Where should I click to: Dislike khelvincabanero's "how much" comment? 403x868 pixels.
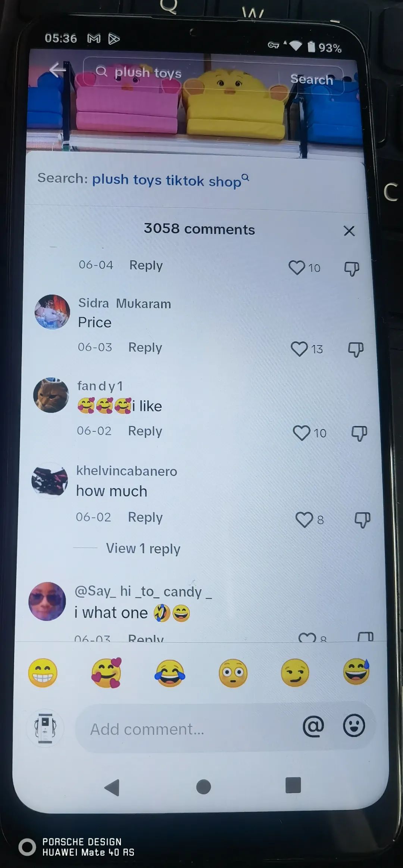362,520
